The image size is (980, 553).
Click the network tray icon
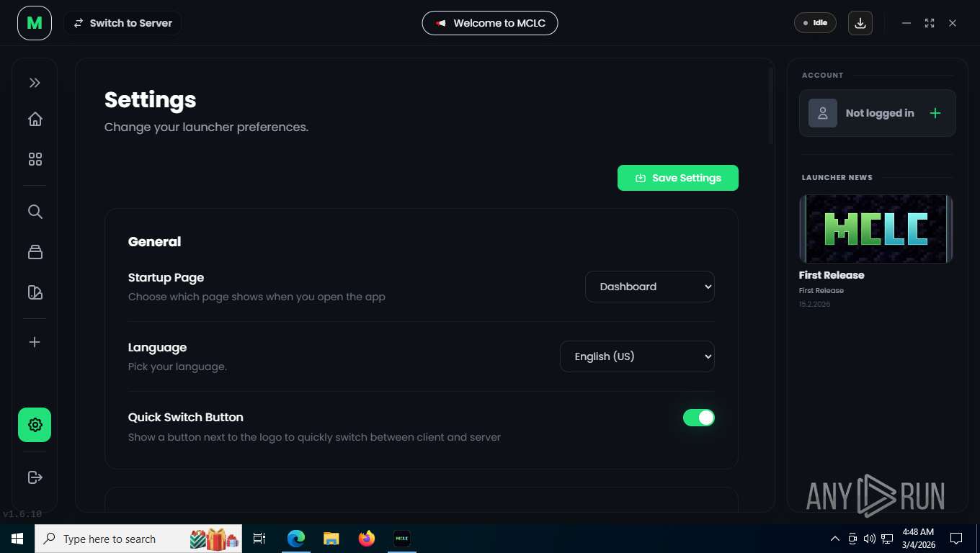(x=888, y=539)
